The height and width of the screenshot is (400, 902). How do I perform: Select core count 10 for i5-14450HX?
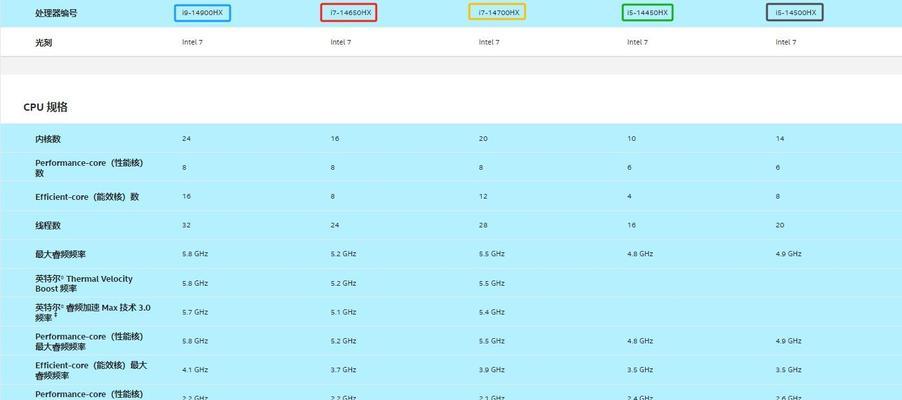[x=632, y=139]
